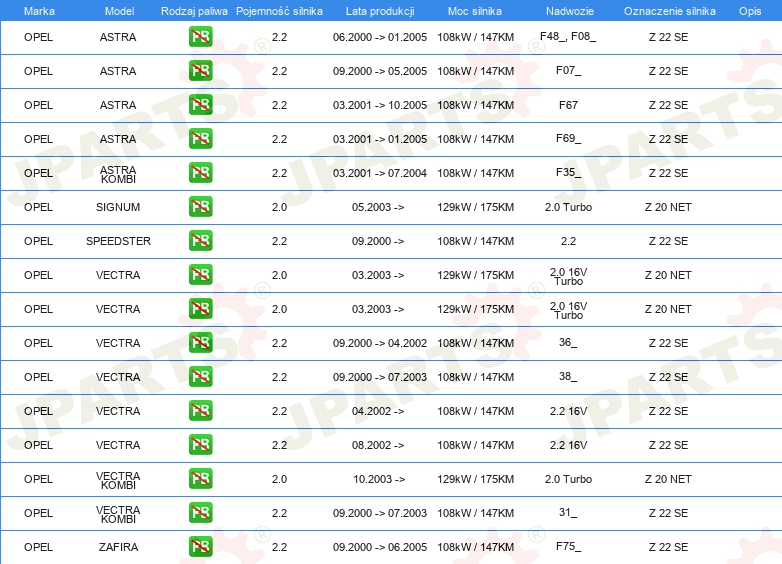Click production years '03.2001 -> 01.2005'
Viewport: 782px width, 564px height.
[380, 139]
